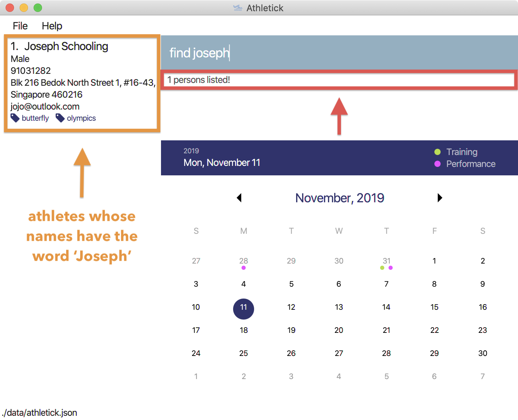Select November 22 in the calendar
This screenshot has height=420, width=518.
point(434,330)
